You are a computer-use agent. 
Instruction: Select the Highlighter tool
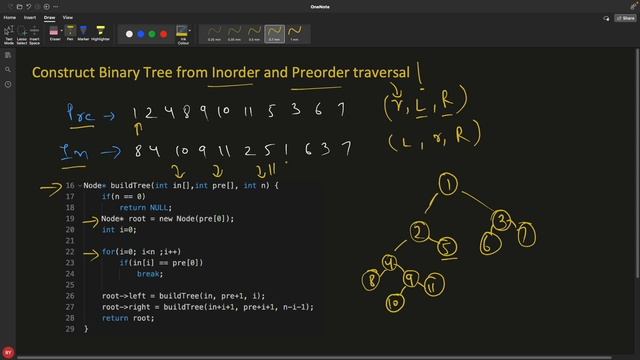pyautogui.click(x=100, y=33)
